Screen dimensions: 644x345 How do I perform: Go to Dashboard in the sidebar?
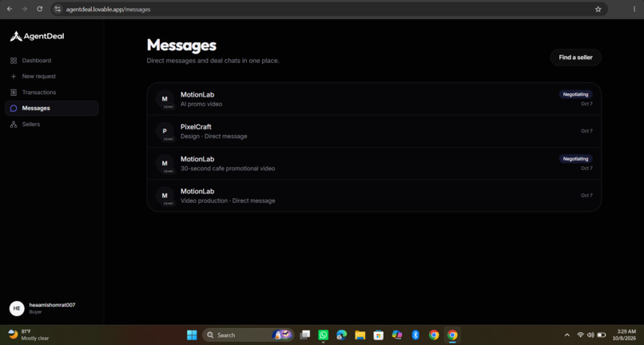coord(52,61)
